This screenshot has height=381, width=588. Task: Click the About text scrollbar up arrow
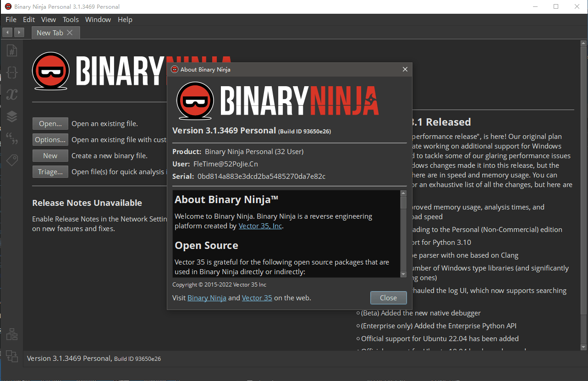coord(403,193)
